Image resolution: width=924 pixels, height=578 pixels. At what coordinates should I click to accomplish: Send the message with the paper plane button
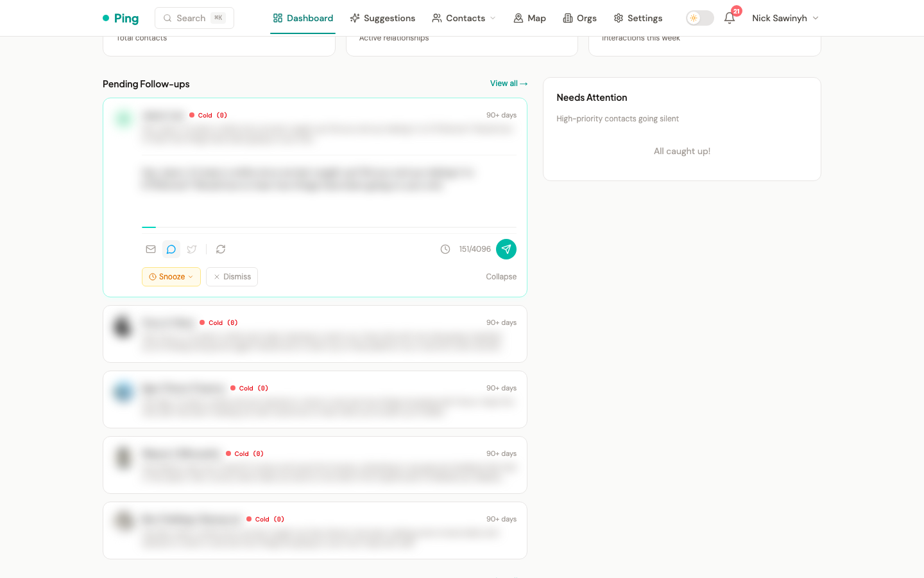pyautogui.click(x=506, y=249)
